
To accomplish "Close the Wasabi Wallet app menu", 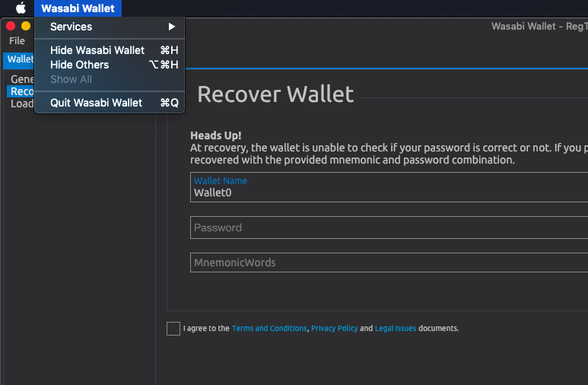I will (78, 8).
